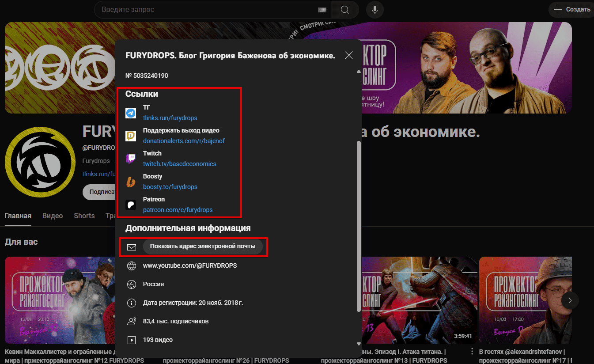Viewport: 594px width, 364px height.
Task: Click the Ссылки heading in dialog
Action: point(142,94)
